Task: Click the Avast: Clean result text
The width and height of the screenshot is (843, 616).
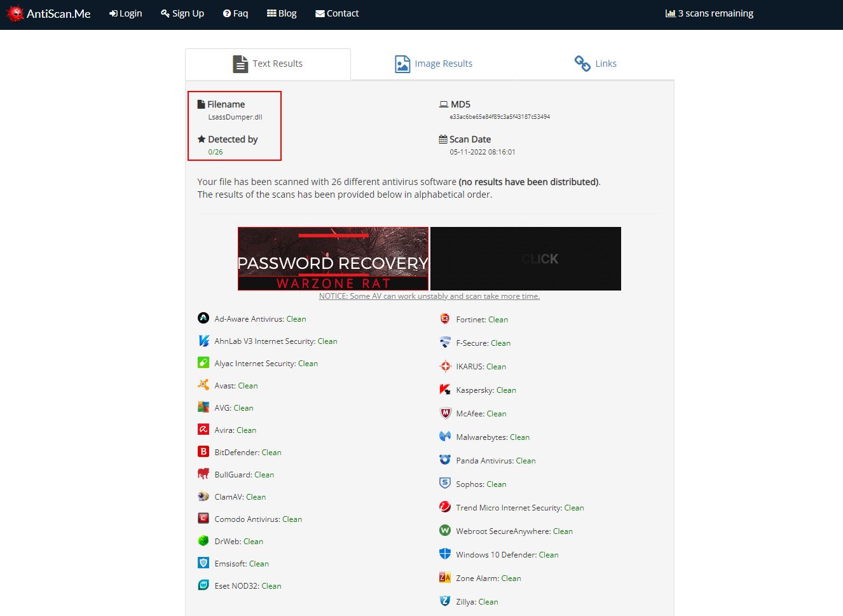Action: (x=236, y=386)
